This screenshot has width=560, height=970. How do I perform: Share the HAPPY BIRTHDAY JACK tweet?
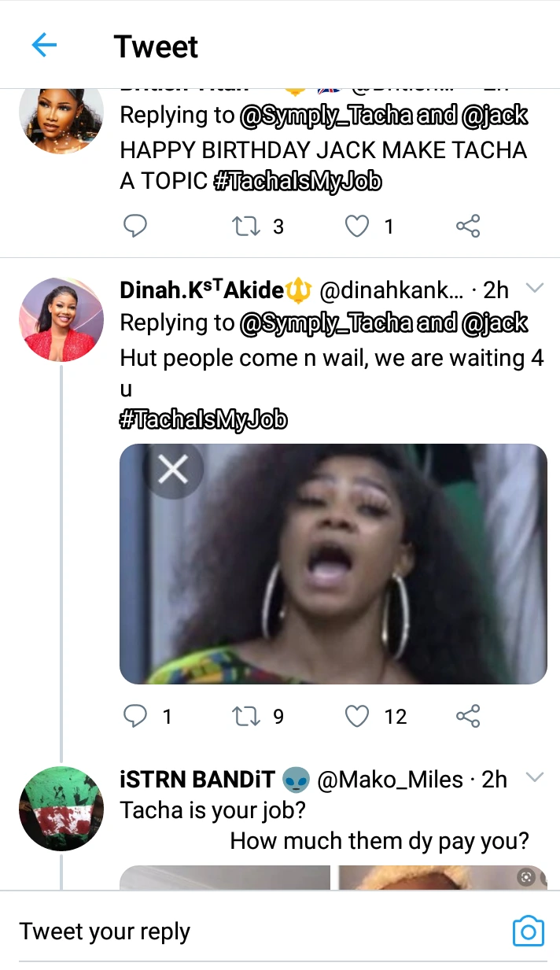pos(468,227)
